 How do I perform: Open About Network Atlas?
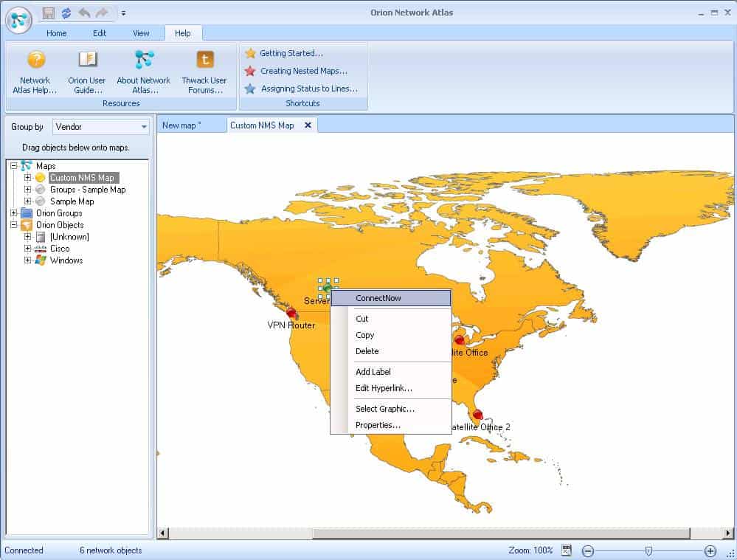pyautogui.click(x=144, y=72)
